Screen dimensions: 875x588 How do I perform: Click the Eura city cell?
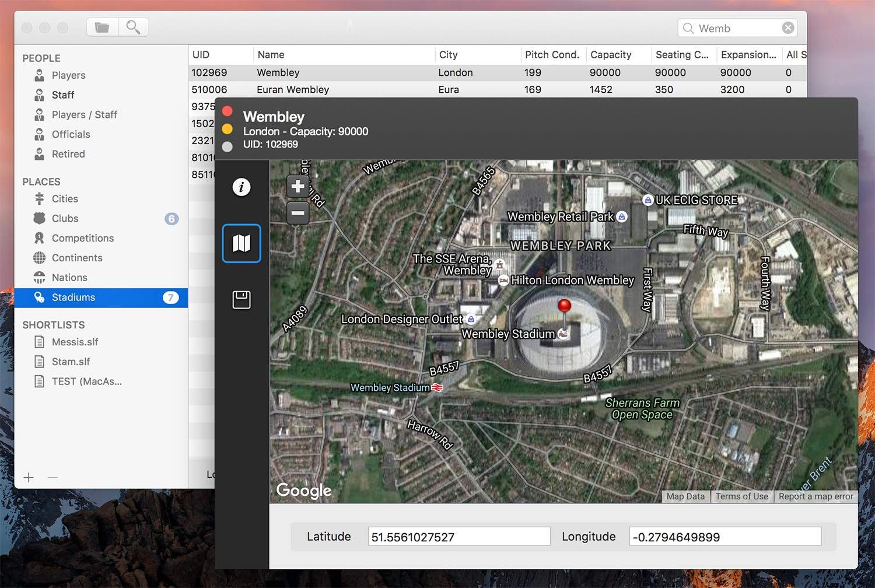(x=449, y=90)
